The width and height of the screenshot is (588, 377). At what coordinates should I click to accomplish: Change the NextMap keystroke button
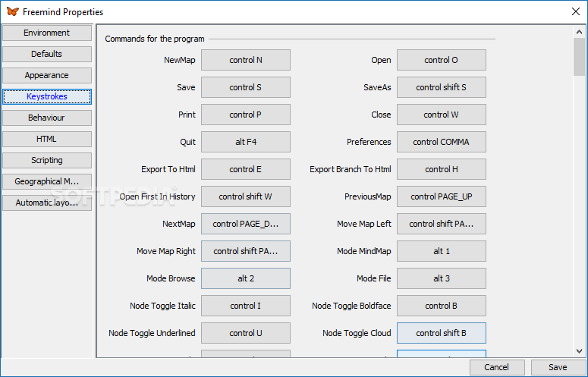[x=246, y=224]
